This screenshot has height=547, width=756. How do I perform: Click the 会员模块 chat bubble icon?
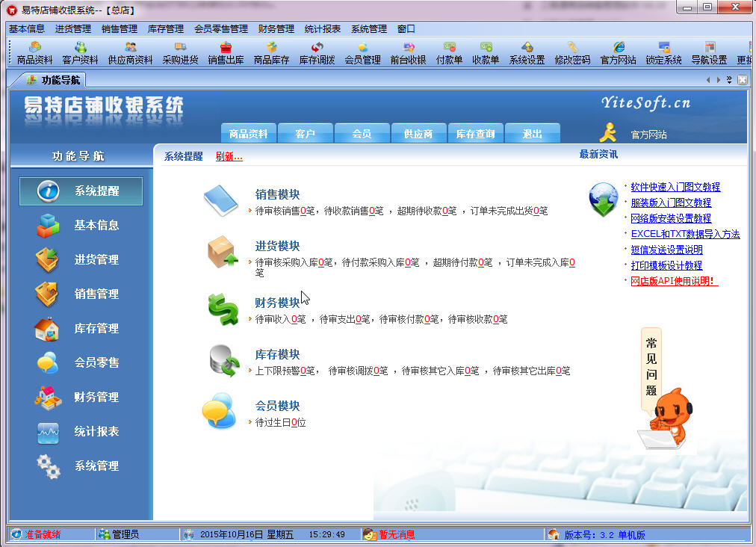(220, 410)
